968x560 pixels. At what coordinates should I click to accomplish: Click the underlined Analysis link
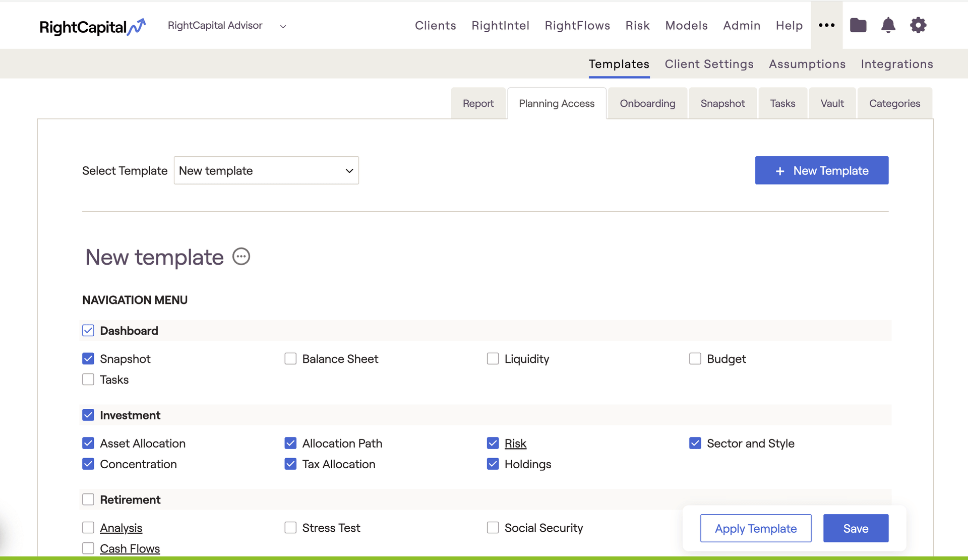[x=121, y=528]
